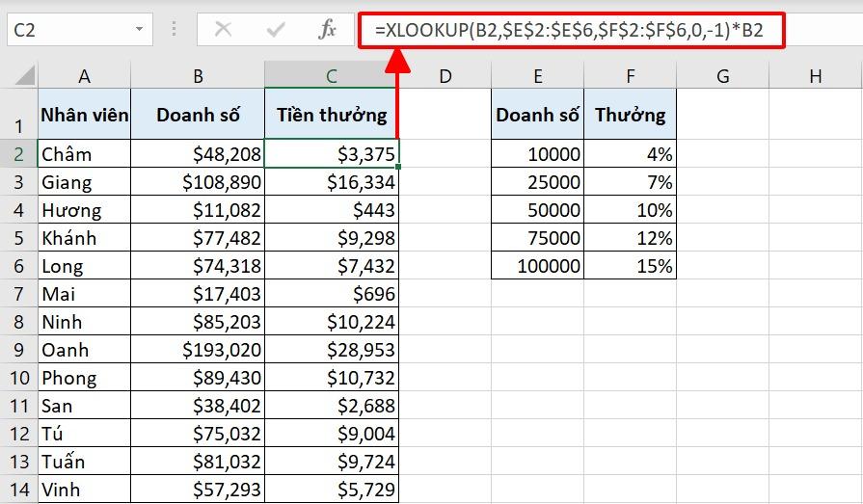
Task: Select cell with name Oanh
Action: pyautogui.click(x=84, y=350)
